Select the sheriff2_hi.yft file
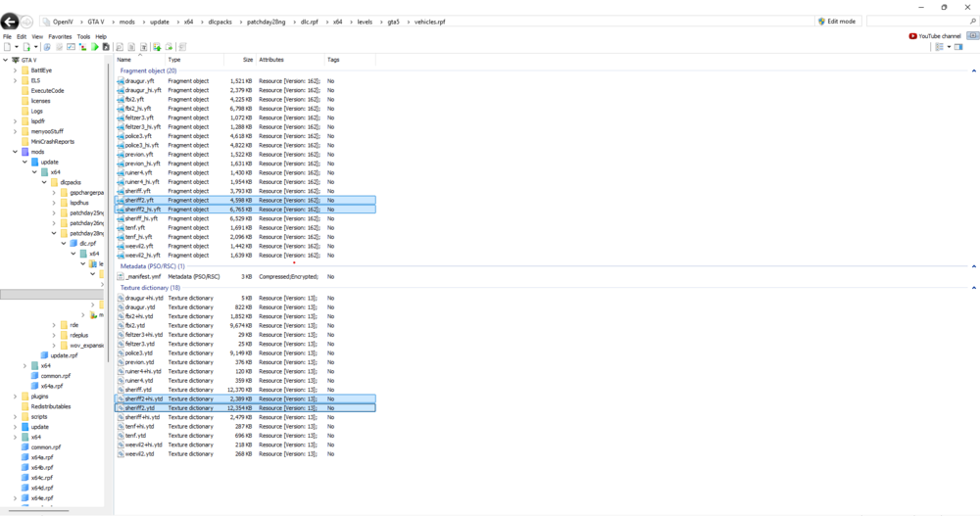The image size is (980, 516). [x=245, y=210]
